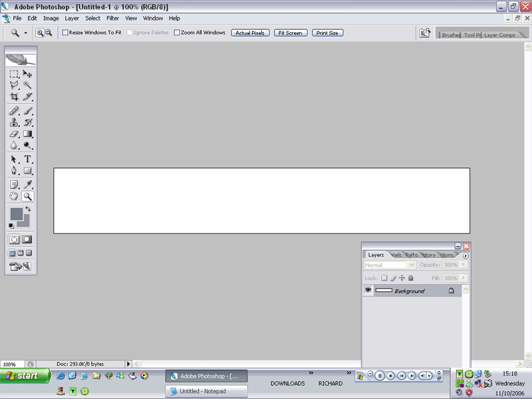Reset default foreground and background colors
Image resolution: width=532 pixels, height=399 pixels.
11,225
